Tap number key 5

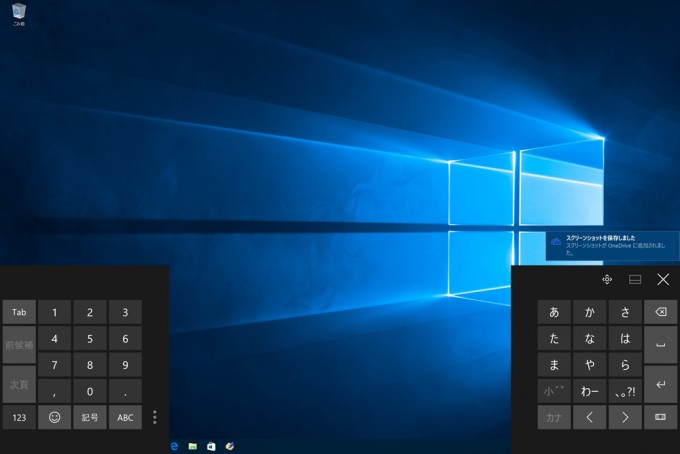click(90, 339)
